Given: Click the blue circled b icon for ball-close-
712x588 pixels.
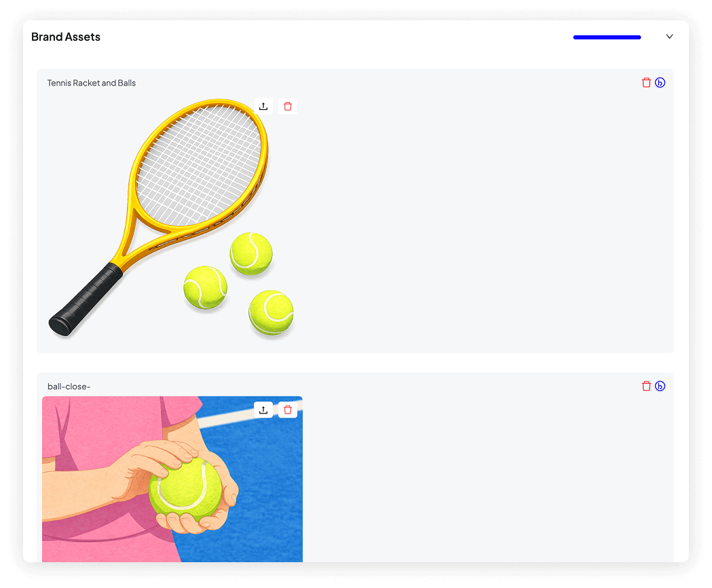Looking at the screenshot, I should click(x=660, y=386).
